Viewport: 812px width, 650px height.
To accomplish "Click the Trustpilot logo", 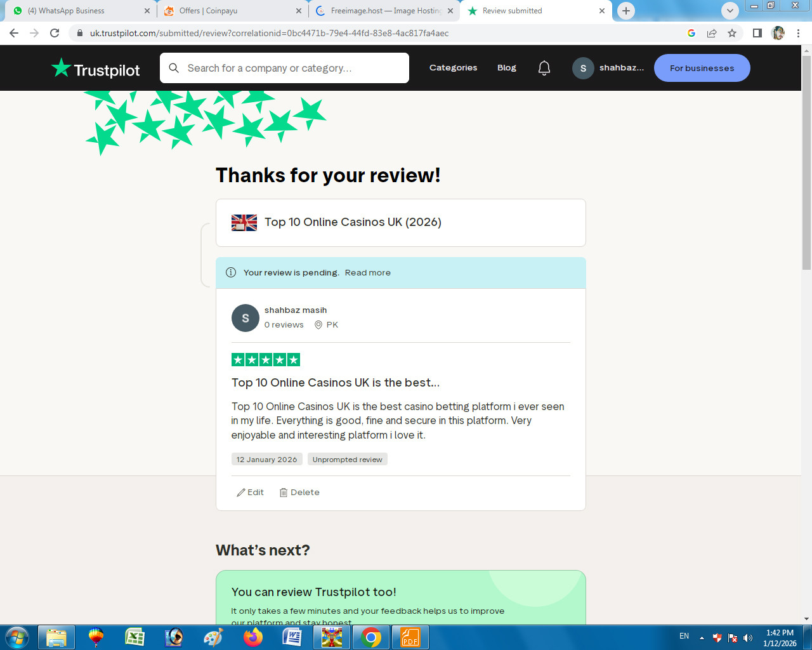I will pos(96,68).
